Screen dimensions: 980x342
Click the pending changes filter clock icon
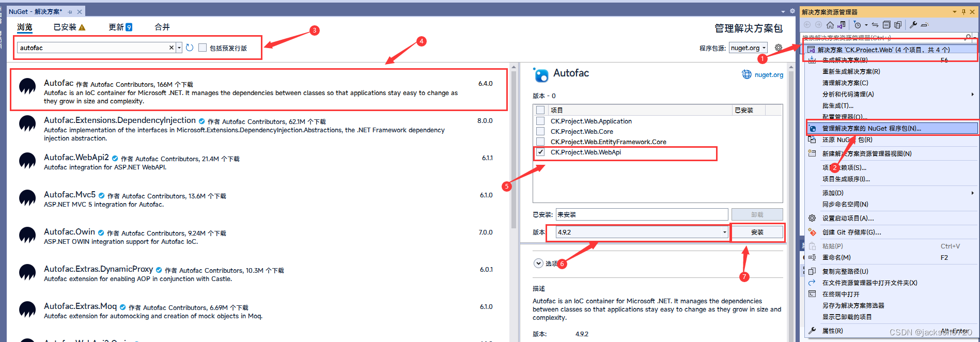pos(858,25)
